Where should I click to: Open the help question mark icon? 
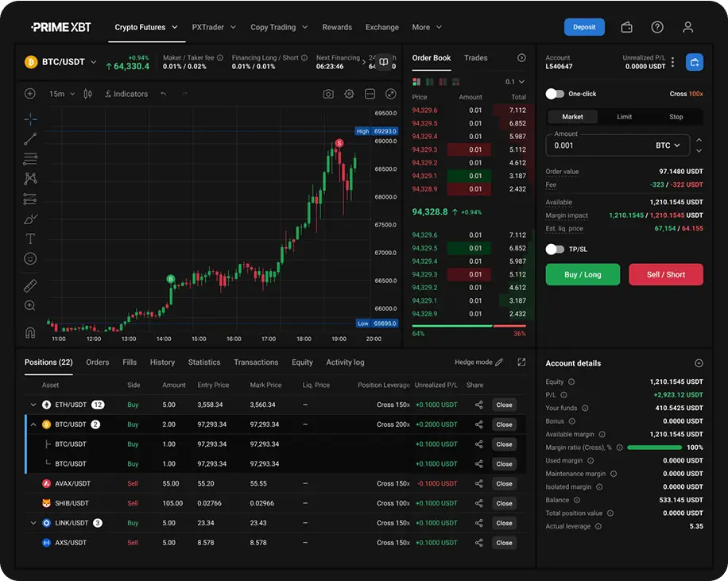(657, 27)
